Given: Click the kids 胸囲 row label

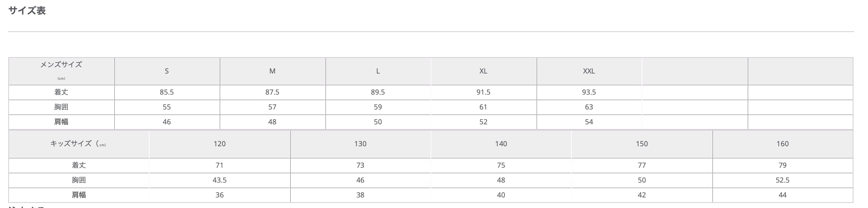Looking at the screenshot, I should pyautogui.click(x=79, y=180).
